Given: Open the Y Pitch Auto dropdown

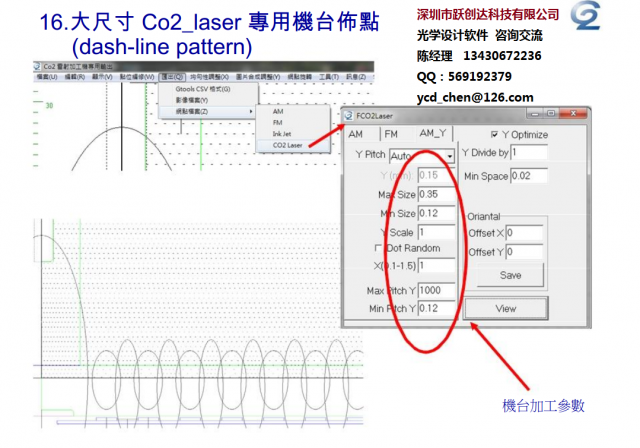Looking at the screenshot, I should pyautogui.click(x=449, y=156).
